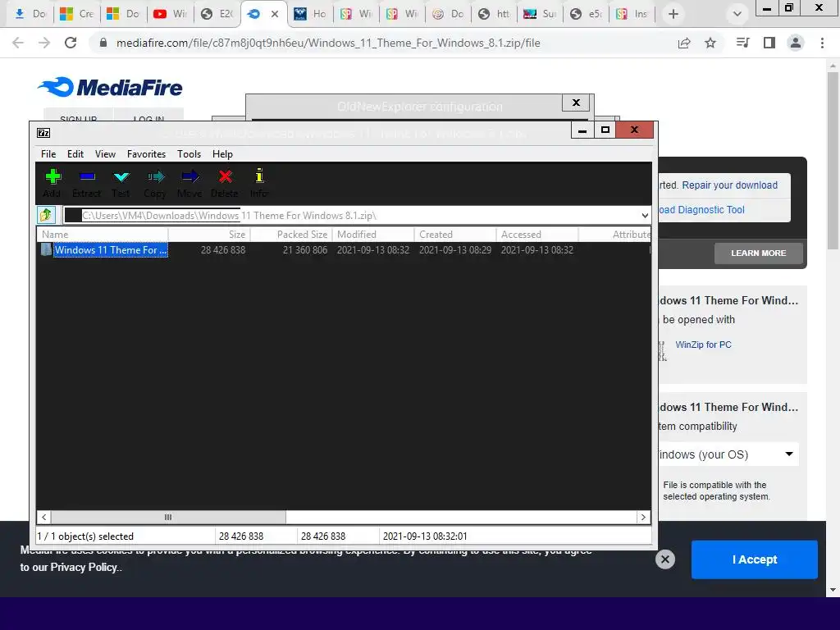Viewport: 840px width, 630px height.
Task: Switch to the Cre Microsoft tab
Action: click(x=76, y=14)
